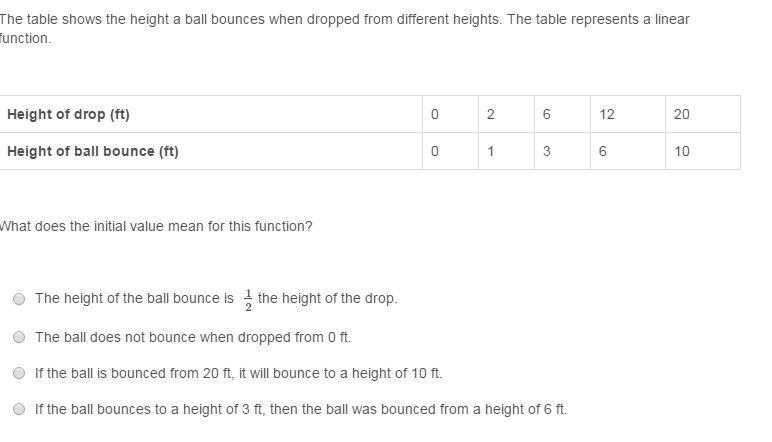Click the fraction one-half in first answer
This screenshot has width=772, height=442.
[248, 299]
